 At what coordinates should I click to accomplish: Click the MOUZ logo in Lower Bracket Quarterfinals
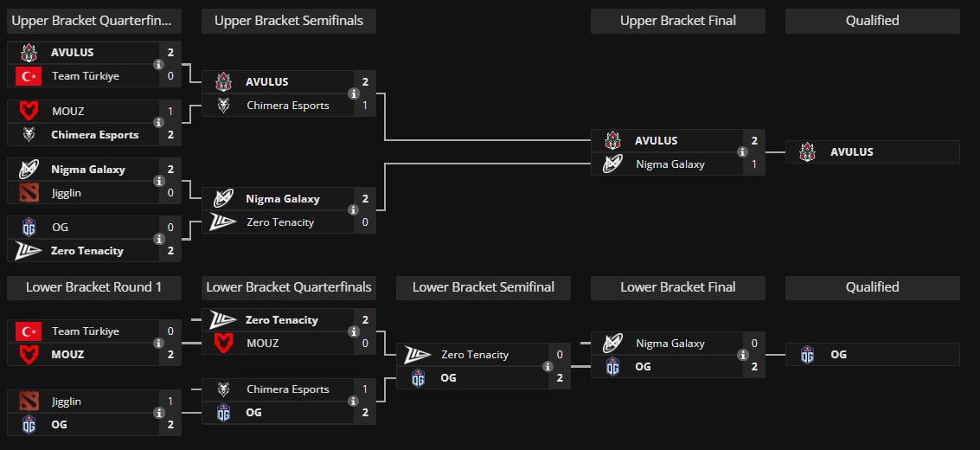point(224,344)
